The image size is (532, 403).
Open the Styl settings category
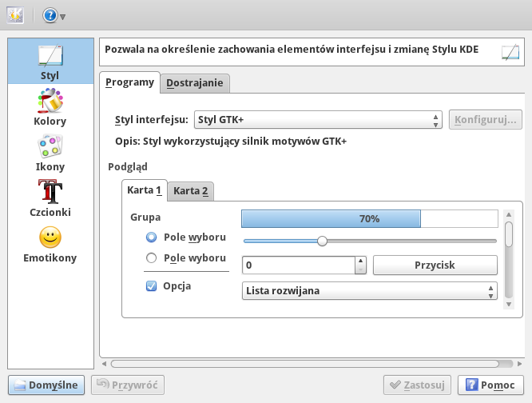point(50,62)
